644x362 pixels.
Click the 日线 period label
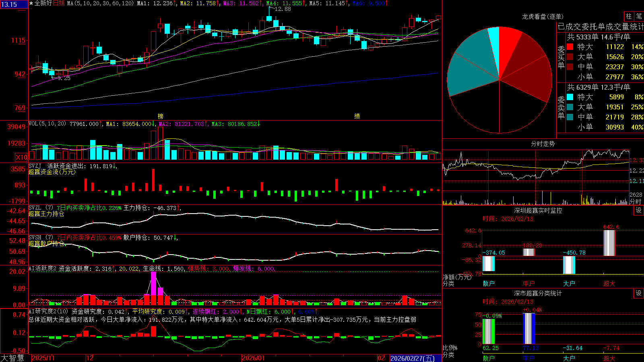(x=59, y=3)
